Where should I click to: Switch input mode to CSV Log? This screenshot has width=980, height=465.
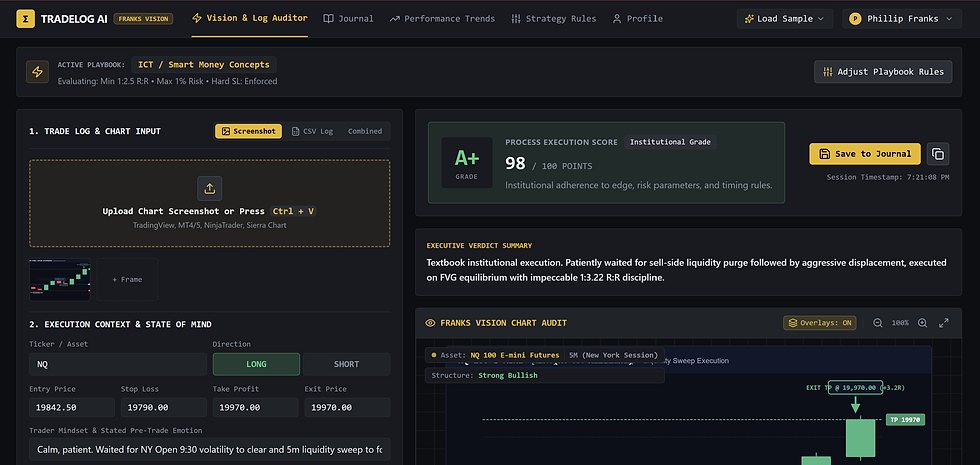click(312, 131)
